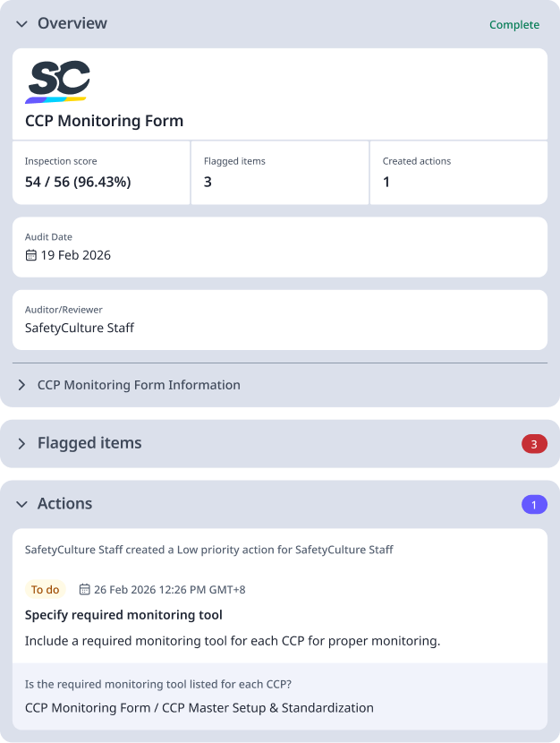Image resolution: width=560 pixels, height=743 pixels.
Task: Click the 19 Feb 2026 audit date
Action: click(75, 255)
